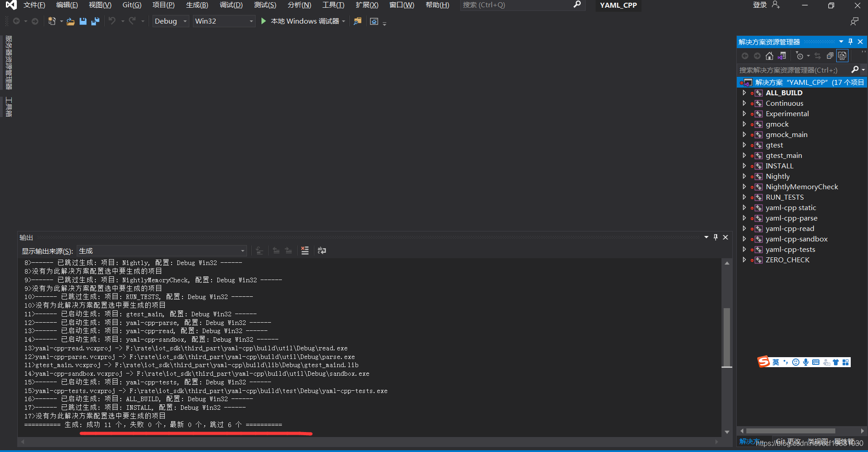
Task: Click the Home icon in Solution Explorer
Action: coord(769,56)
